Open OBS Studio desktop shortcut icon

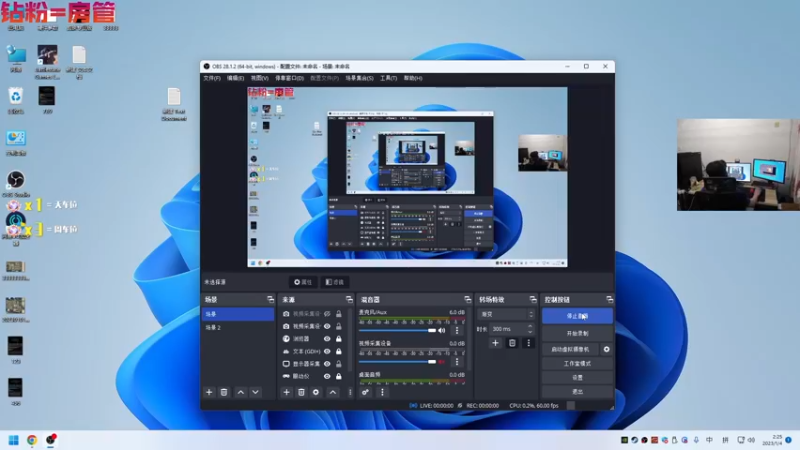click(x=16, y=184)
